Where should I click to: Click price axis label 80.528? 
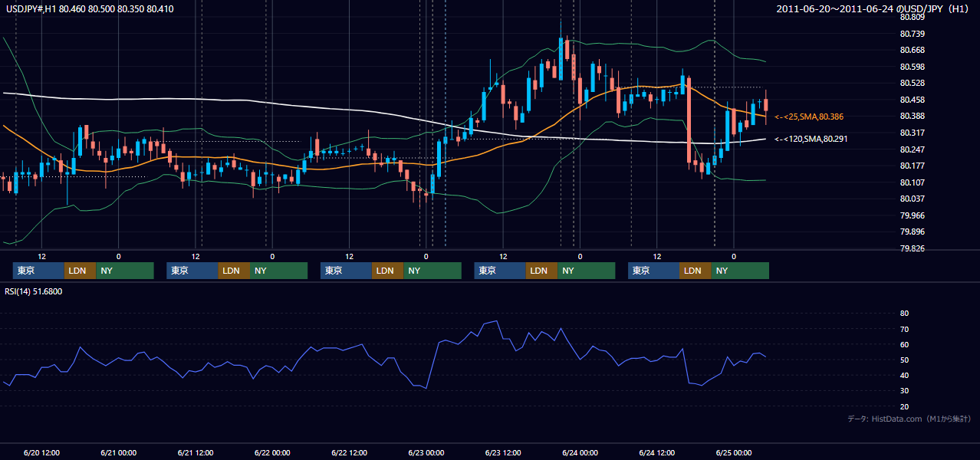[x=912, y=83]
